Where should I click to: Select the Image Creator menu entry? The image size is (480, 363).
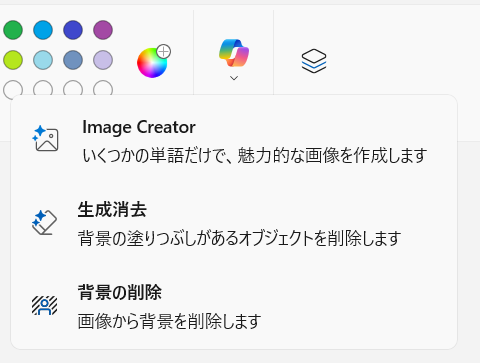tap(234, 141)
